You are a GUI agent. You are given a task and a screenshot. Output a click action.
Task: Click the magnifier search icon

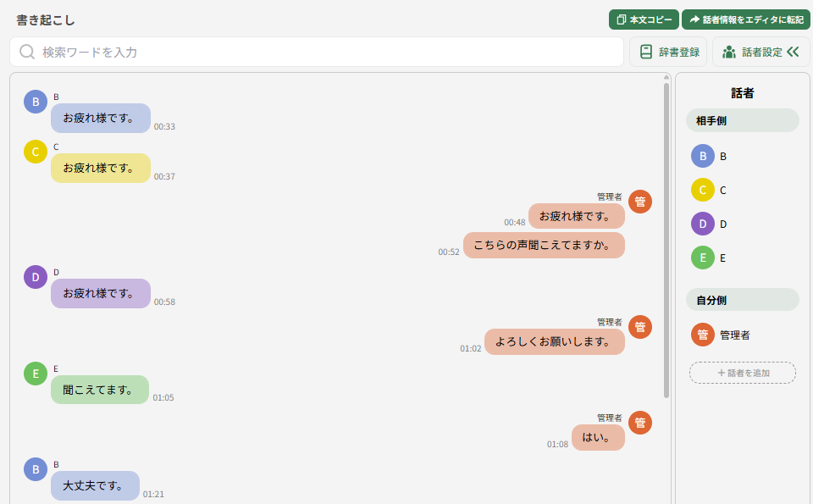pos(27,52)
